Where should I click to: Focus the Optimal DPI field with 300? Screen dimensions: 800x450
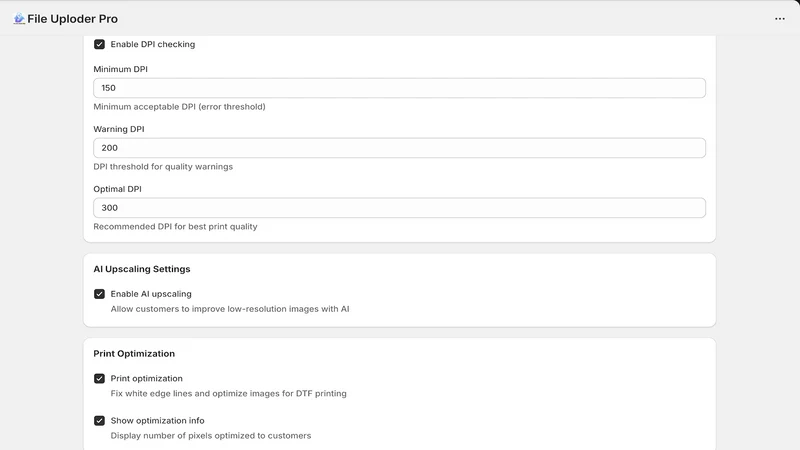(x=399, y=208)
